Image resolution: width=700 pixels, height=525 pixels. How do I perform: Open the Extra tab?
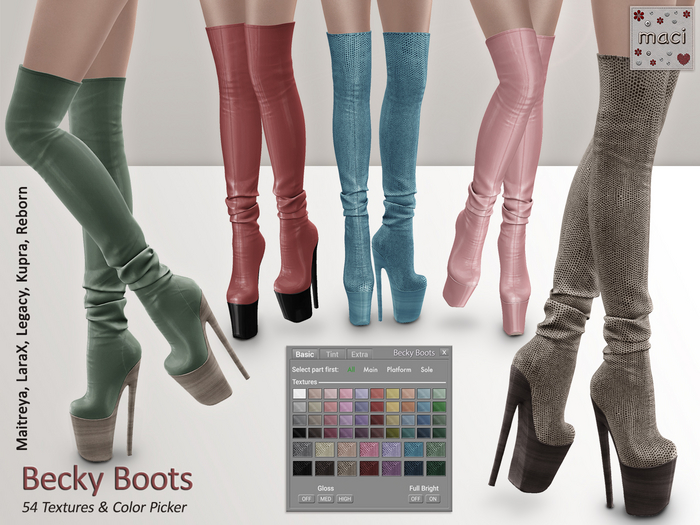click(x=359, y=354)
